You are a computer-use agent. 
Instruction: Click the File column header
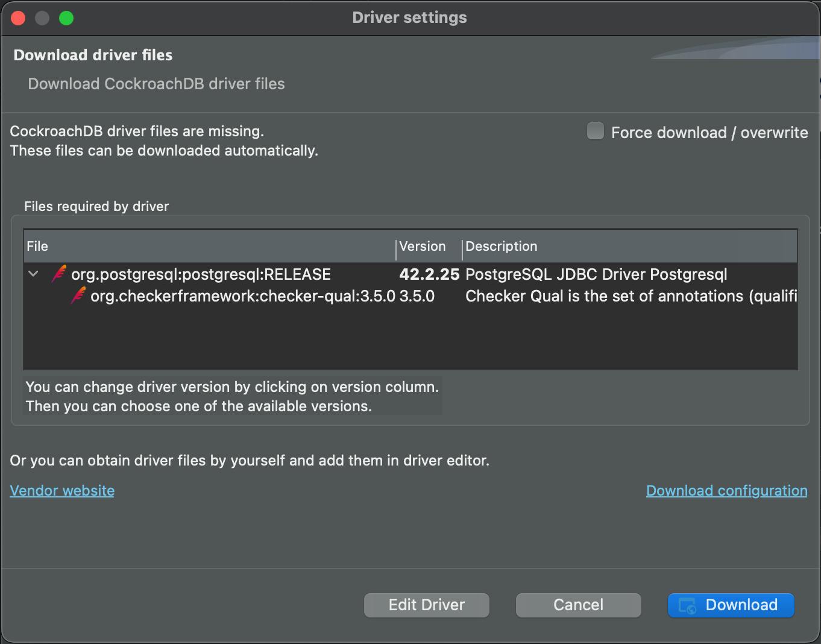coord(37,246)
